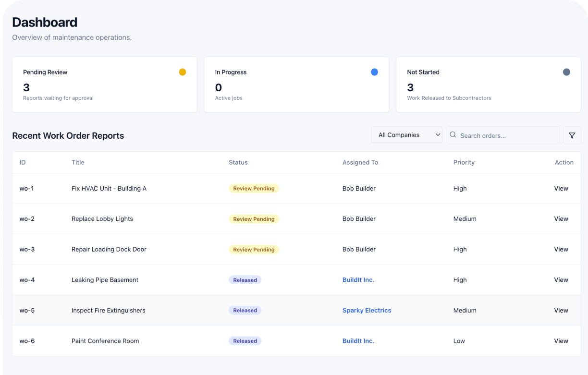Click the 'Recent Work Order Reports' heading
The image size is (588, 375).
68,136
